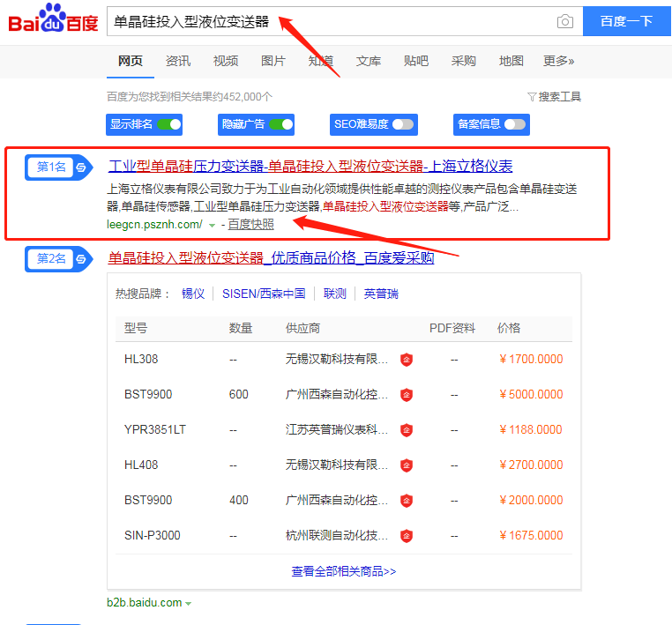Expand the leegcn.psznh.com dropdown arrow
Screen dimensions: 672x625
(212, 226)
